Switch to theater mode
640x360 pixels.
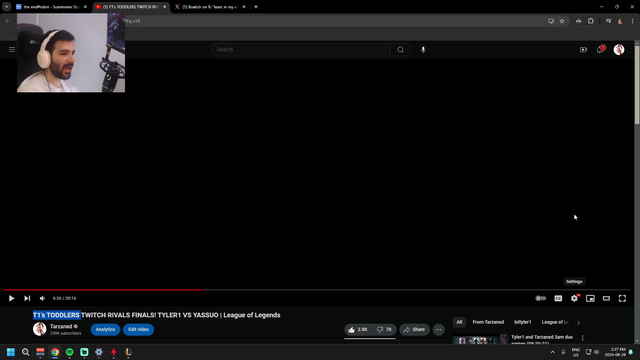[606, 298]
